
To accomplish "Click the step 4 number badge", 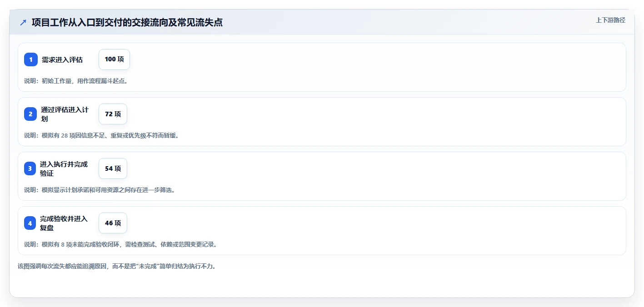I will pos(30,223).
